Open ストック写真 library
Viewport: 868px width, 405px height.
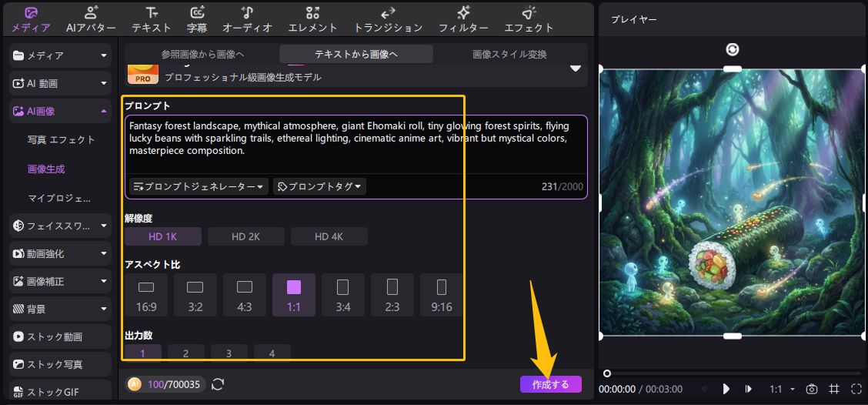click(x=60, y=364)
